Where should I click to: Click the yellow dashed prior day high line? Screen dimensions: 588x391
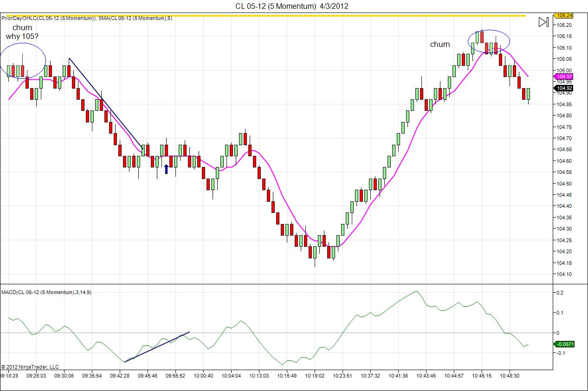(263, 16)
